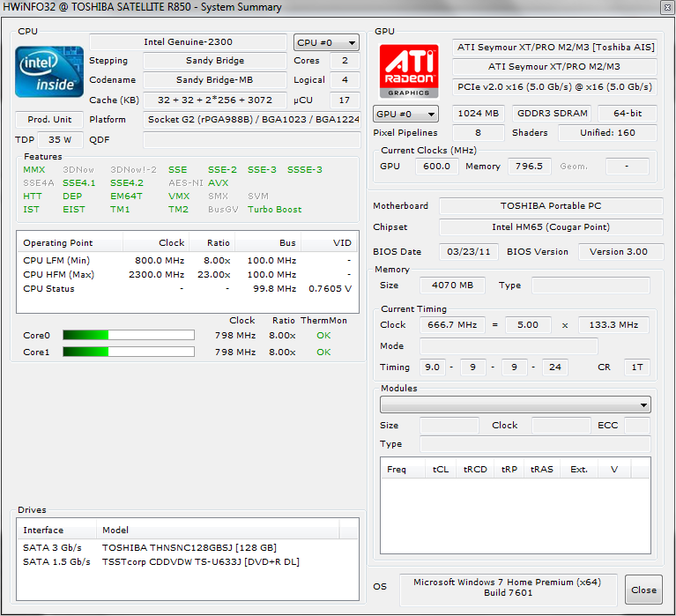This screenshot has height=616, width=676.
Task: Click the tRP column header
Action: point(509,469)
